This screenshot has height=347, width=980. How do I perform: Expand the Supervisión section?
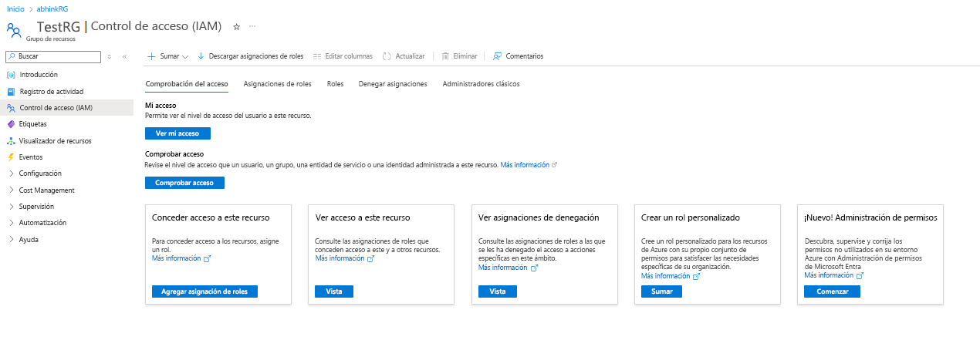[11, 207]
